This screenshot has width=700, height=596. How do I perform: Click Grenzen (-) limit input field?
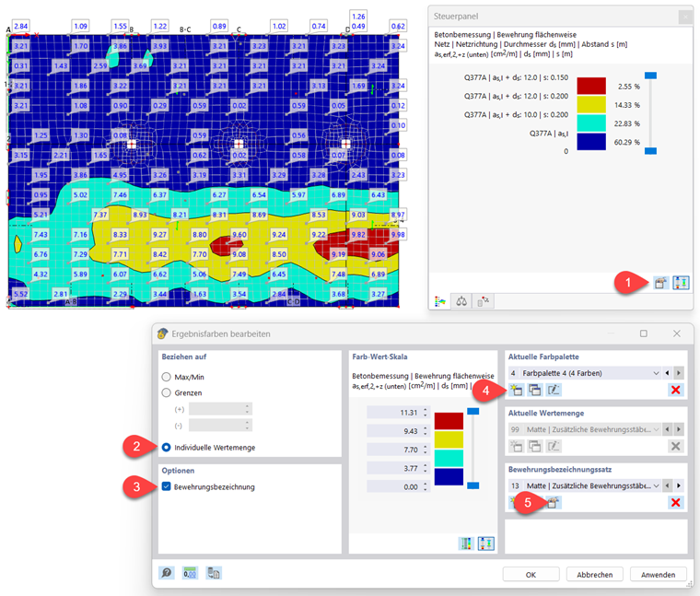coord(220,426)
